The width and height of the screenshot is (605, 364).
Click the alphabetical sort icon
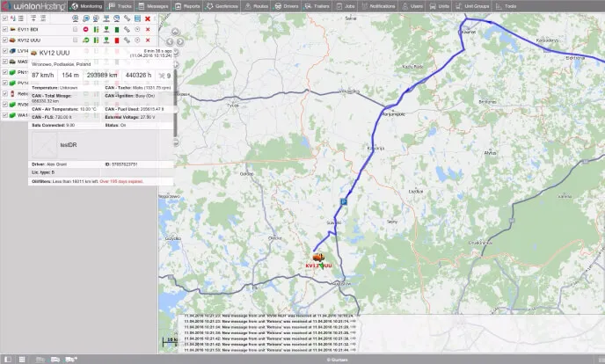(13, 18)
